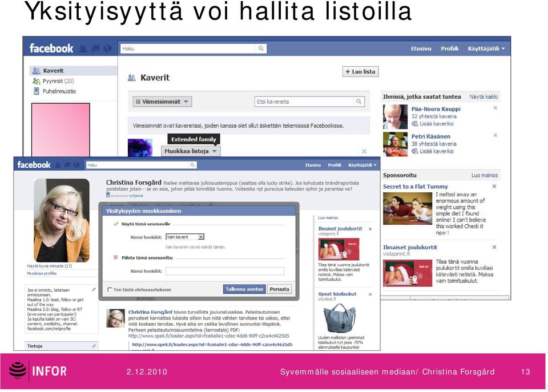Click Profiili in back window header

point(449,49)
